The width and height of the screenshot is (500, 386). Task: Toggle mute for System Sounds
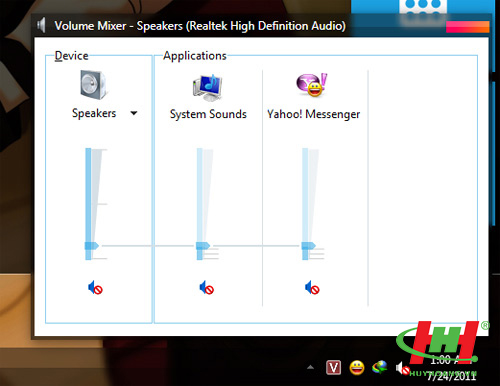tap(206, 288)
